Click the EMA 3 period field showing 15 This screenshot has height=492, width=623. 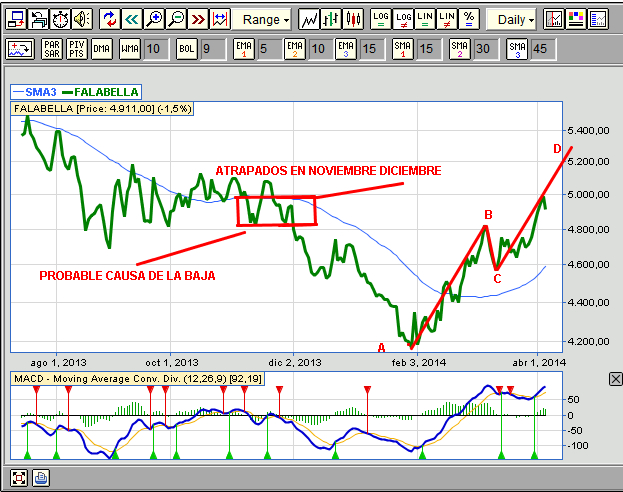(x=372, y=49)
